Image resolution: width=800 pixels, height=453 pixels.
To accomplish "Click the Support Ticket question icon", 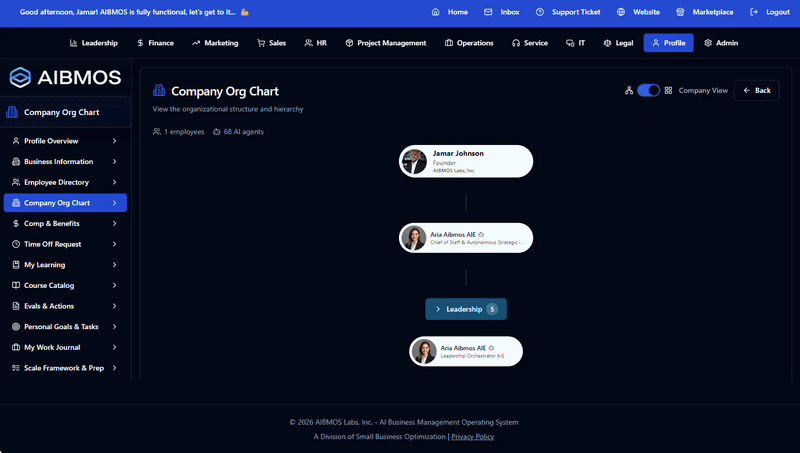I will (x=540, y=12).
